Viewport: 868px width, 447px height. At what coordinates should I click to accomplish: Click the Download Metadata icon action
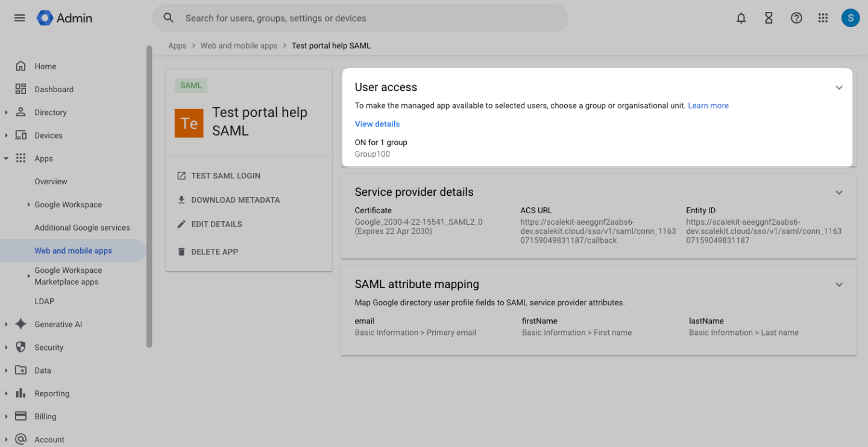tap(181, 199)
